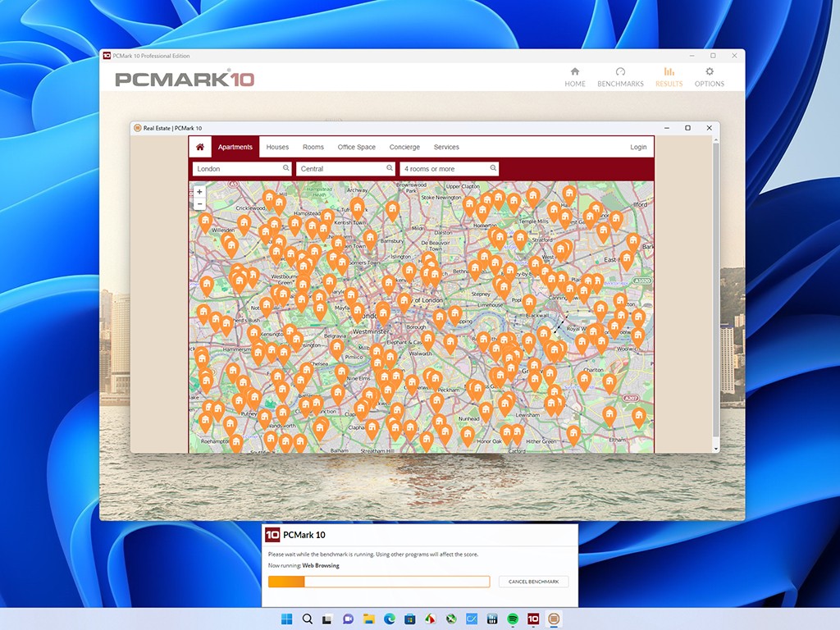Click the Real Estate window title icon
840x630 pixels.
pyautogui.click(x=137, y=128)
